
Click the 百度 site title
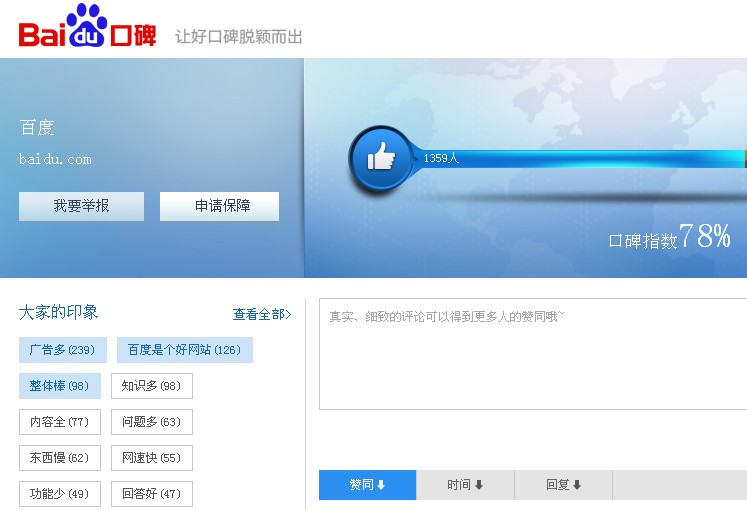37,128
